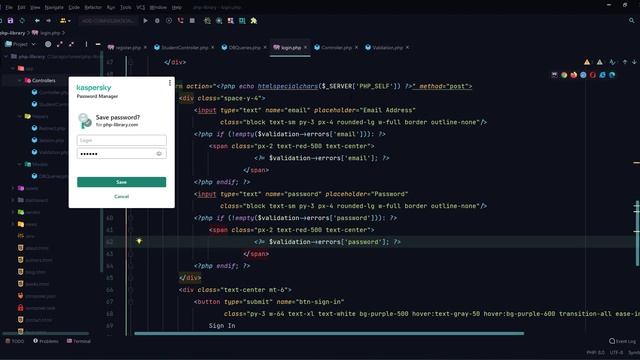Image resolution: width=640 pixels, height=360 pixels.
Task: Open preview in Opera browser icon
Action: pyautogui.click(x=593, y=75)
